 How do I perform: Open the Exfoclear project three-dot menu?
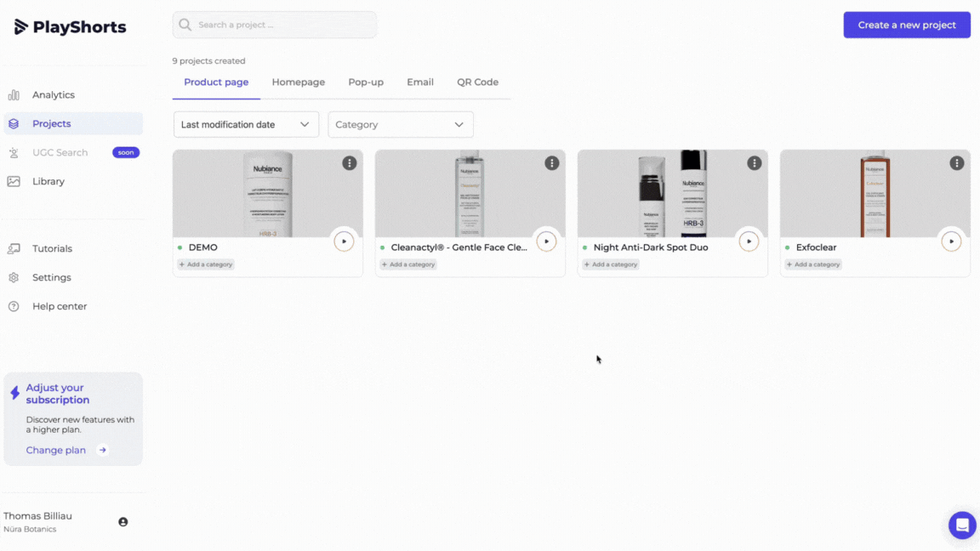point(957,163)
